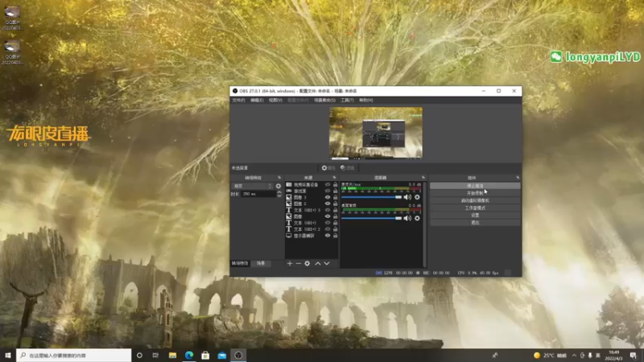Click 开始录制 to start recording
Viewport: 644px width, 362px height.
pyautogui.click(x=475, y=193)
